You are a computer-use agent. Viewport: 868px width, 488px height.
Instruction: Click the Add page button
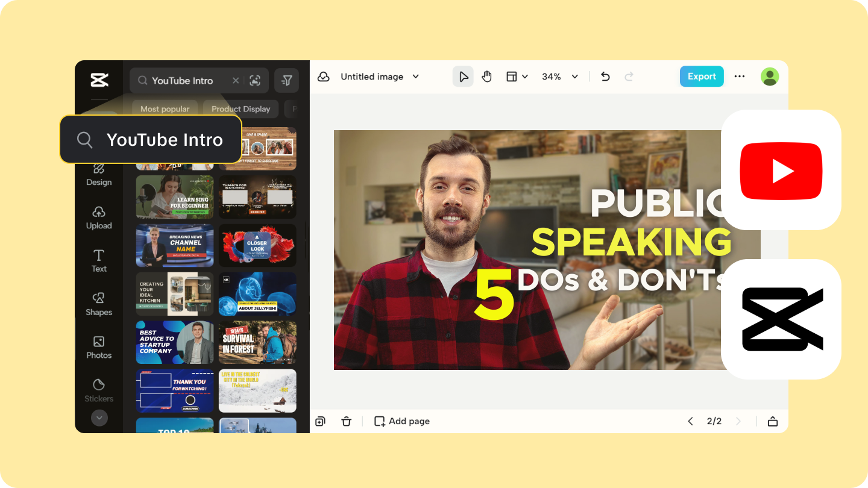click(x=402, y=421)
